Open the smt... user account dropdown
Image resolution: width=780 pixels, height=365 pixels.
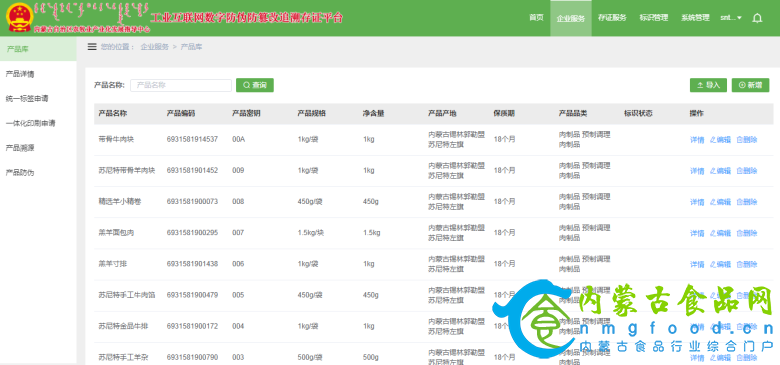coord(731,18)
